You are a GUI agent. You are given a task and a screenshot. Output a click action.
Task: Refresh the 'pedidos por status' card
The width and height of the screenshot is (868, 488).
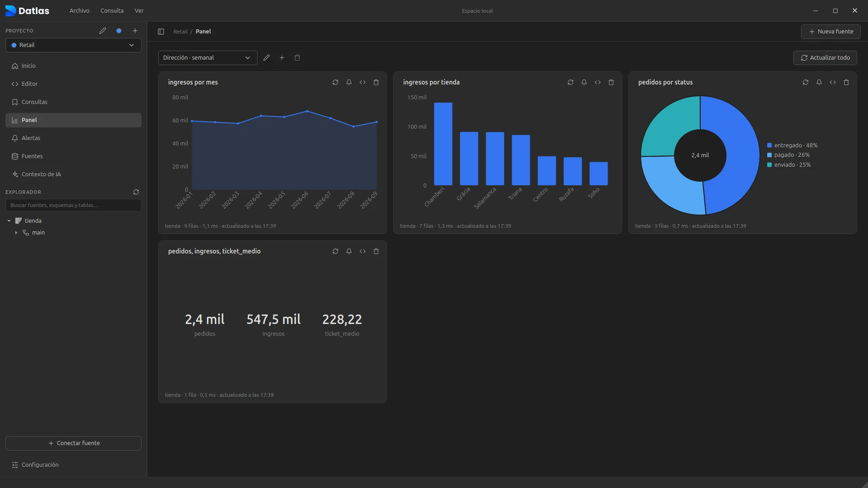point(806,82)
